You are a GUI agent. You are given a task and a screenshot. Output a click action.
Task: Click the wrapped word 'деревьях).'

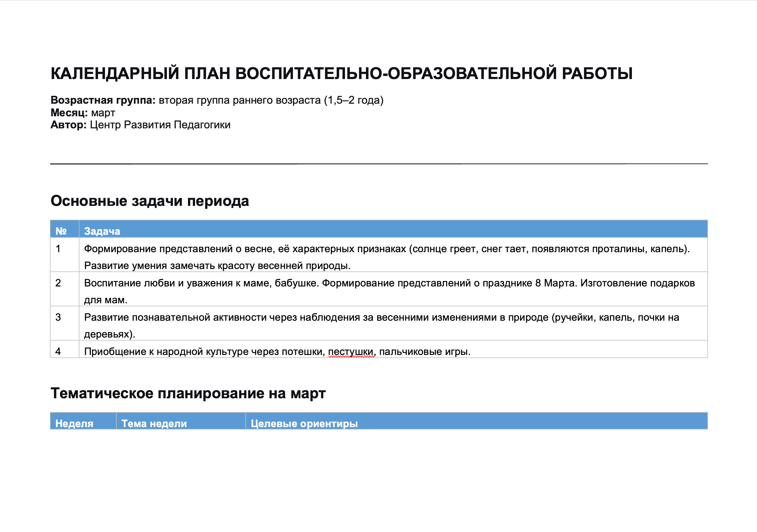[109, 334]
